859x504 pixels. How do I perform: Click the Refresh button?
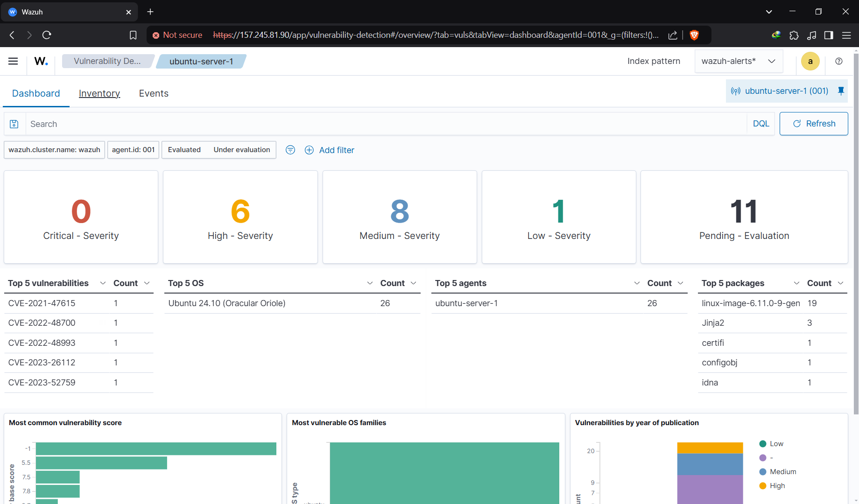click(x=814, y=124)
